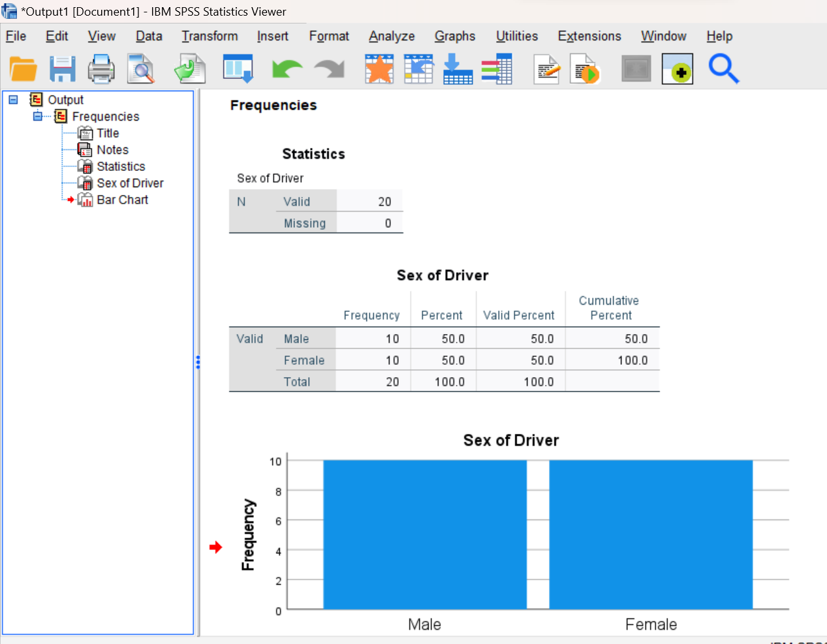The width and height of the screenshot is (827, 644).
Task: Click the Open folder toolbar icon
Action: pos(23,69)
